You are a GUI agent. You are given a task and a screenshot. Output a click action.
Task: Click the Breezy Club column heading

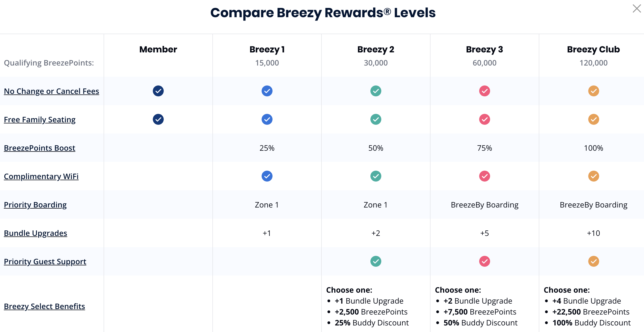(593, 49)
